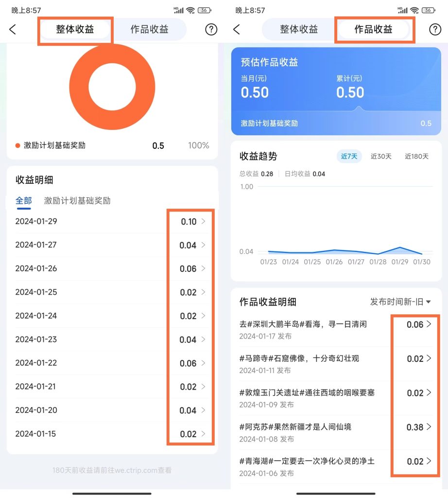Expand 2024-01-22 earnings chevron
Image resolution: width=448 pixels, height=498 pixels.
204,363
